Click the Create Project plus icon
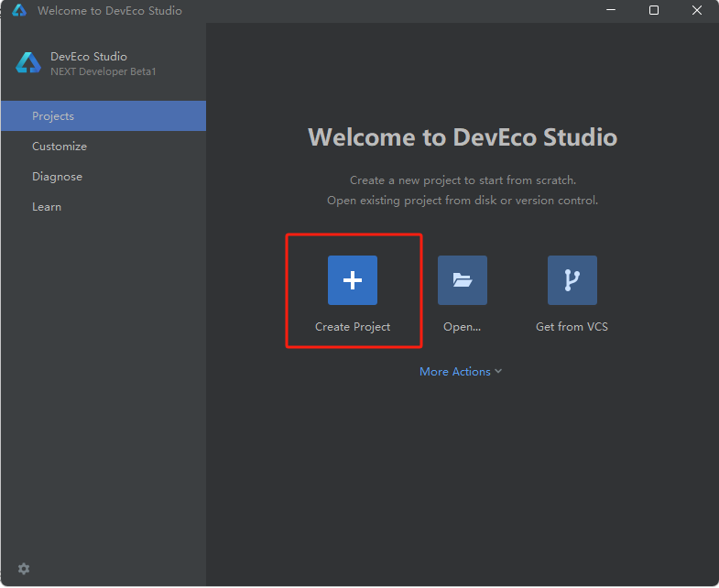This screenshot has width=719, height=588. [352, 280]
